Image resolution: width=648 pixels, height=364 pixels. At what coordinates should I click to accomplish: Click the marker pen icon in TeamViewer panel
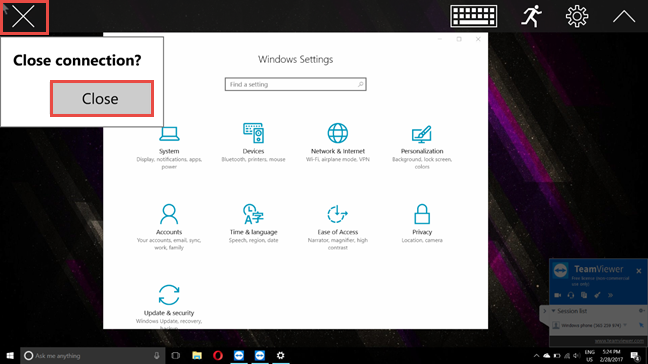597,295
